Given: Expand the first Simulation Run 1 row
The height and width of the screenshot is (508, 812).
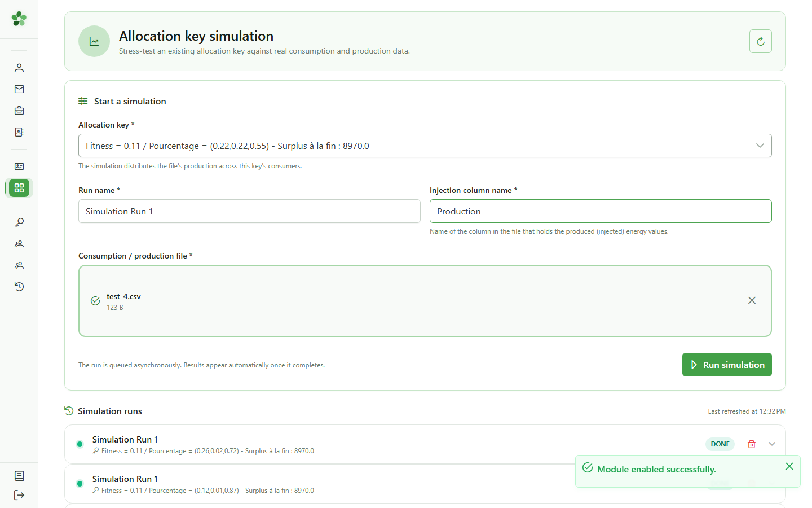Looking at the screenshot, I should click(772, 444).
